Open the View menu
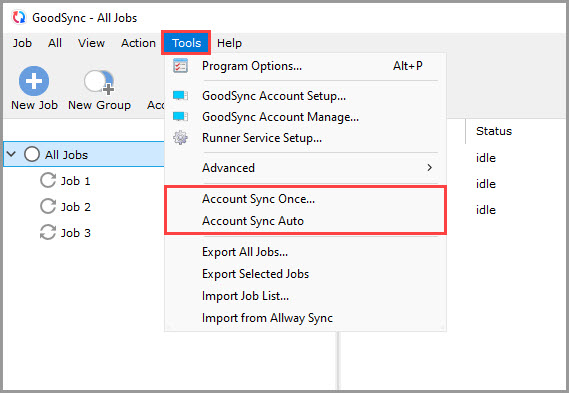Image resolution: width=569 pixels, height=393 pixels. [x=91, y=43]
